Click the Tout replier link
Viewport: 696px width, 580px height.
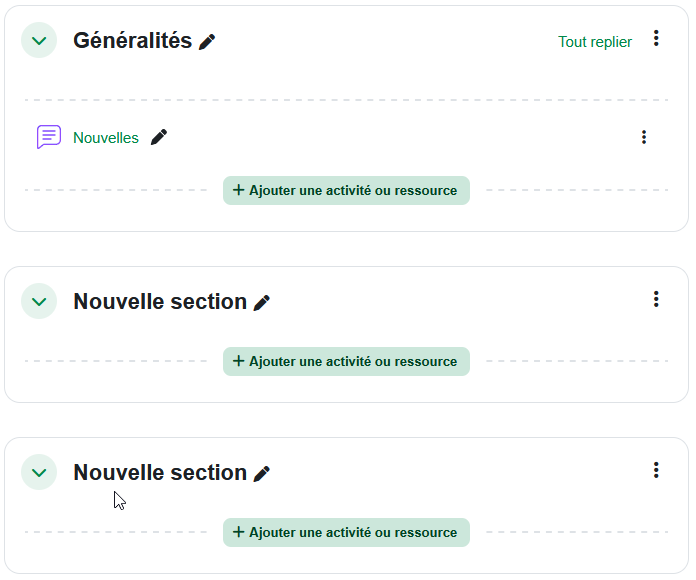pos(595,42)
